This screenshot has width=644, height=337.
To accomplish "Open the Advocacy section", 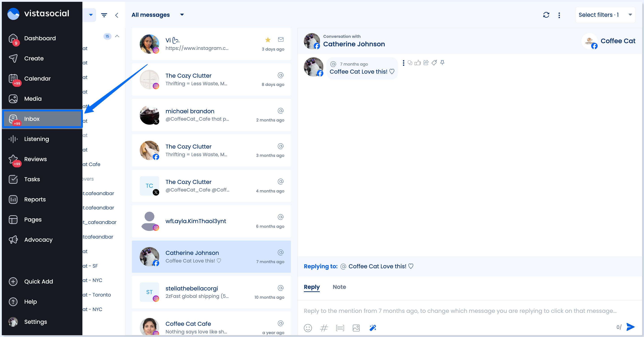I will 42,240.
